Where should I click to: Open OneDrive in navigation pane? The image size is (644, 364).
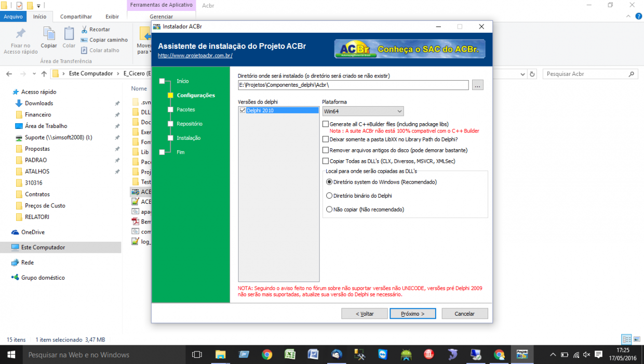click(33, 232)
